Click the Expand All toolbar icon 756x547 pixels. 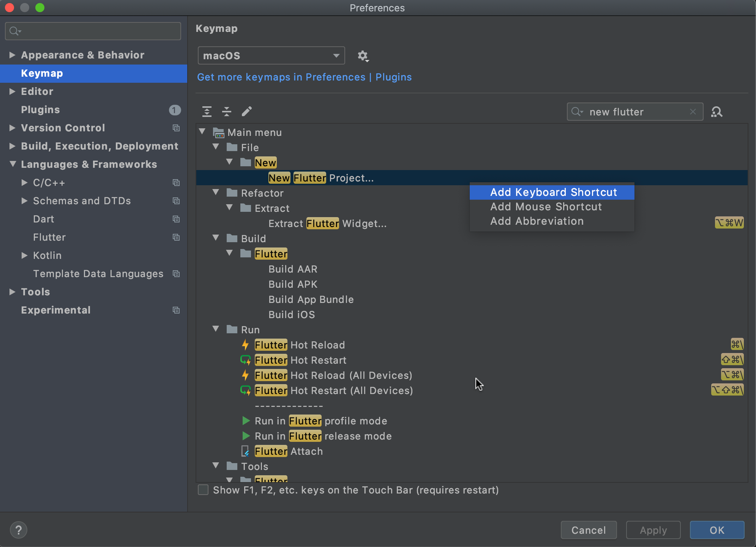[207, 111]
